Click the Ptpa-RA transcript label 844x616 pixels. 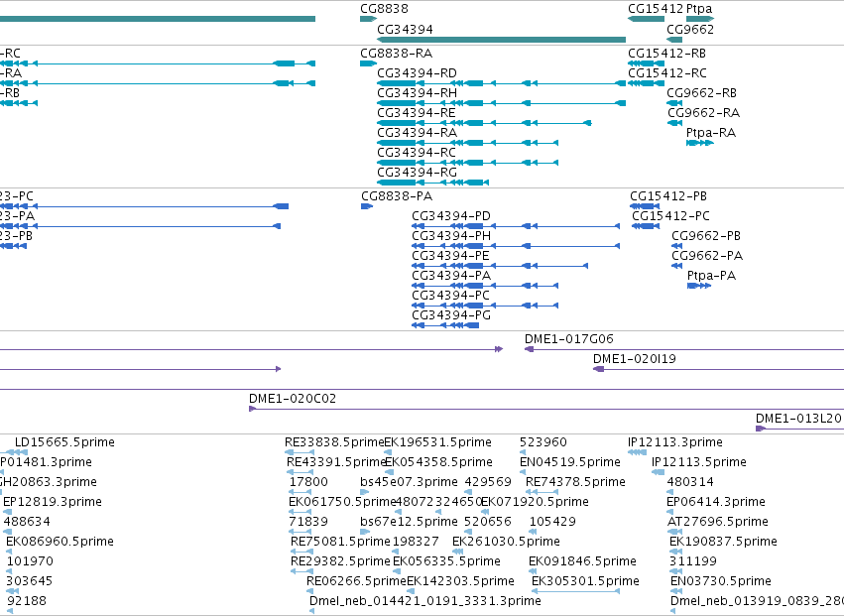tap(710, 133)
